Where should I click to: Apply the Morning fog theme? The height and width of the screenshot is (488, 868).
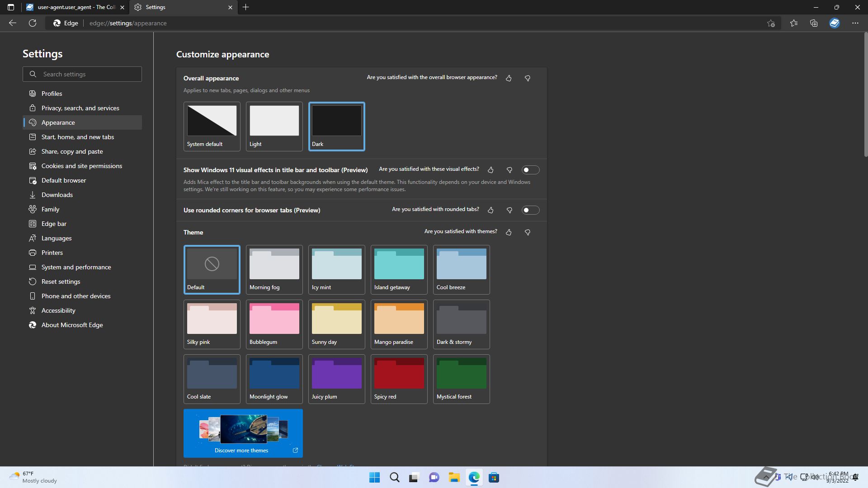click(274, 270)
